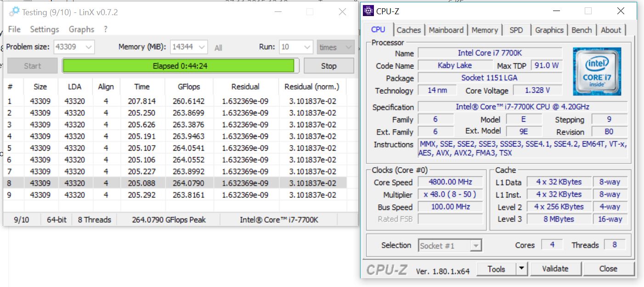Click the 8 Threads status entry
Image resolution: width=644 pixels, height=287 pixels.
95,219
